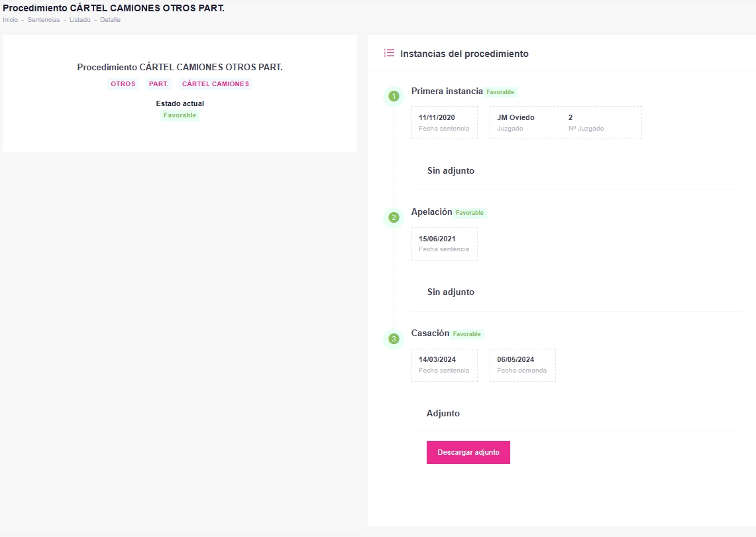Click the 15/06/2021 Fecha sentencia box
The height and width of the screenshot is (537, 756).
point(444,244)
